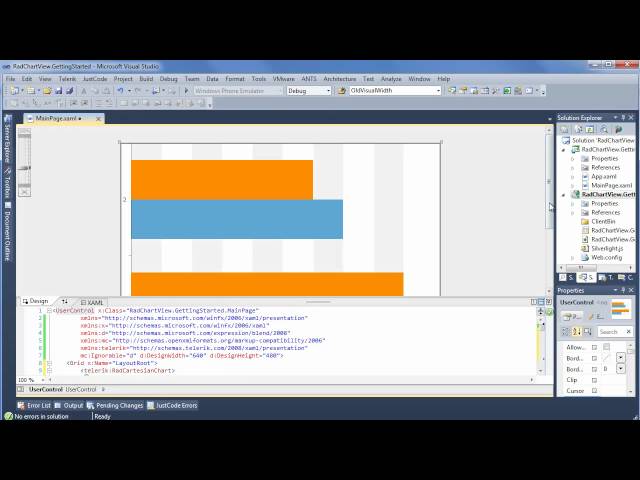The height and width of the screenshot is (480, 640).
Task: Click the Start Debugging play icon
Action: [186, 91]
